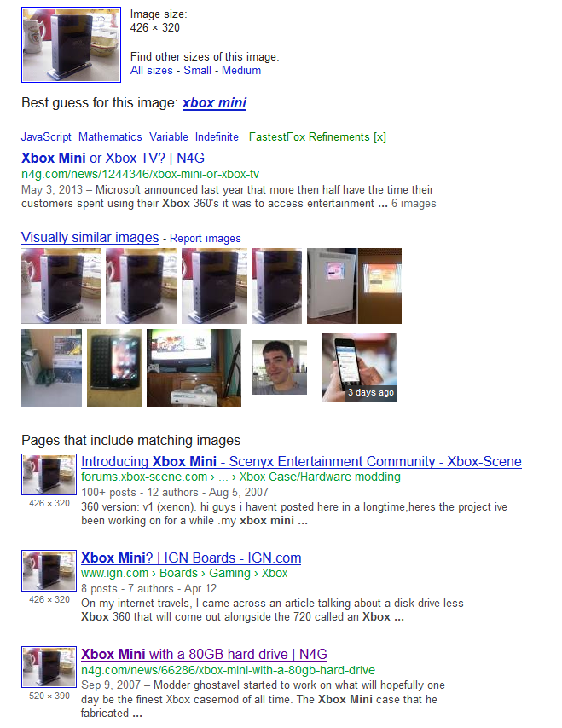
Task: Open the Variable refinement link
Action: click(169, 137)
